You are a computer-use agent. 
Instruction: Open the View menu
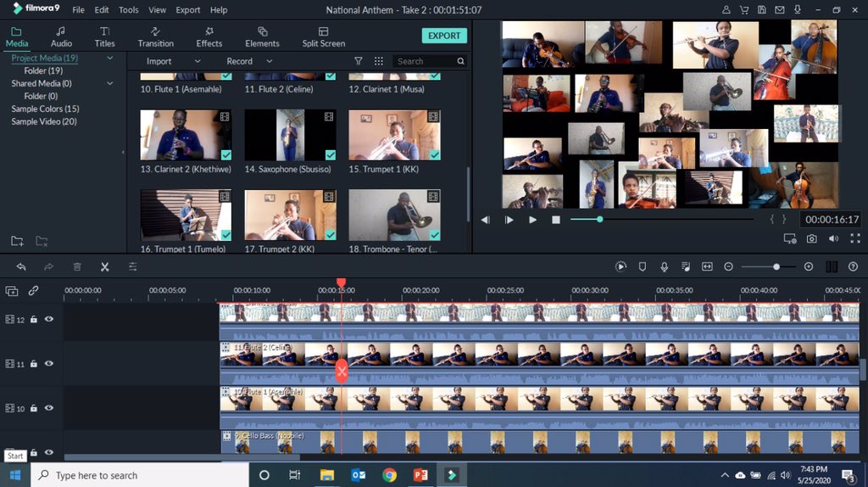pyautogui.click(x=157, y=10)
